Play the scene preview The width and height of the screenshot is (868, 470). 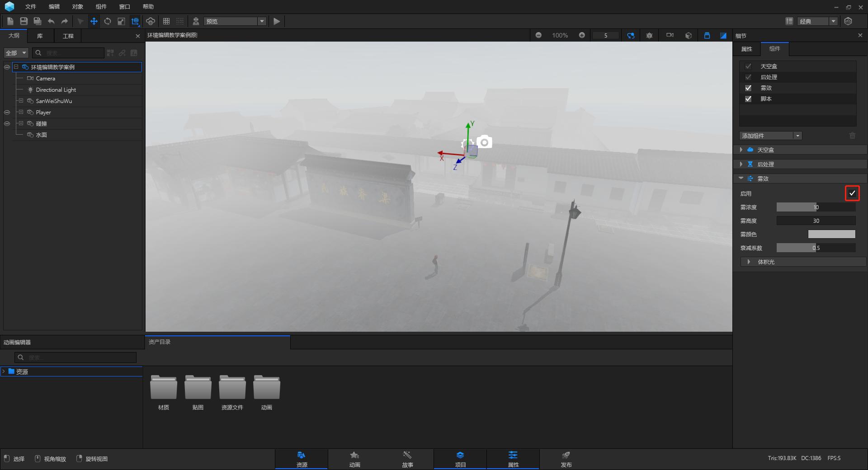coord(277,21)
